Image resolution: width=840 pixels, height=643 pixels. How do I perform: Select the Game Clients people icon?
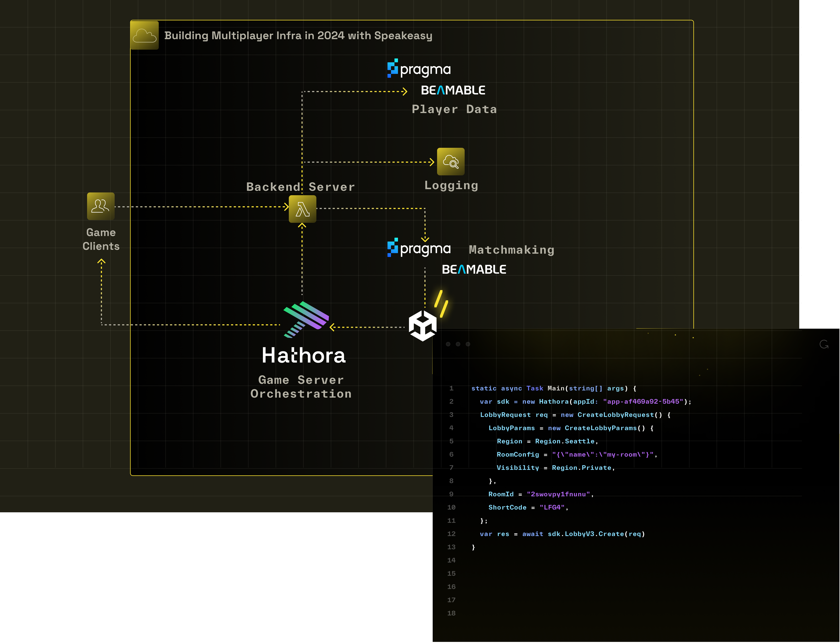101,206
